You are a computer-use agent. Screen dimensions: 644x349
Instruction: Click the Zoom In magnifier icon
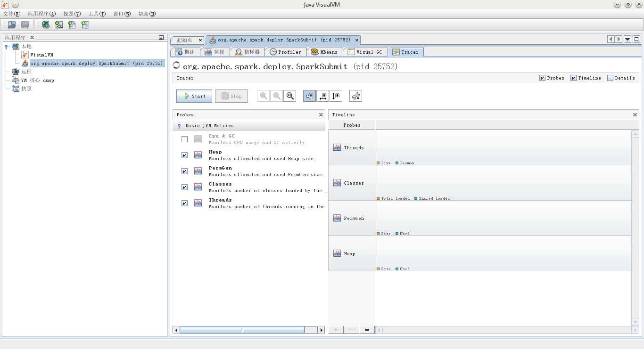click(x=264, y=96)
